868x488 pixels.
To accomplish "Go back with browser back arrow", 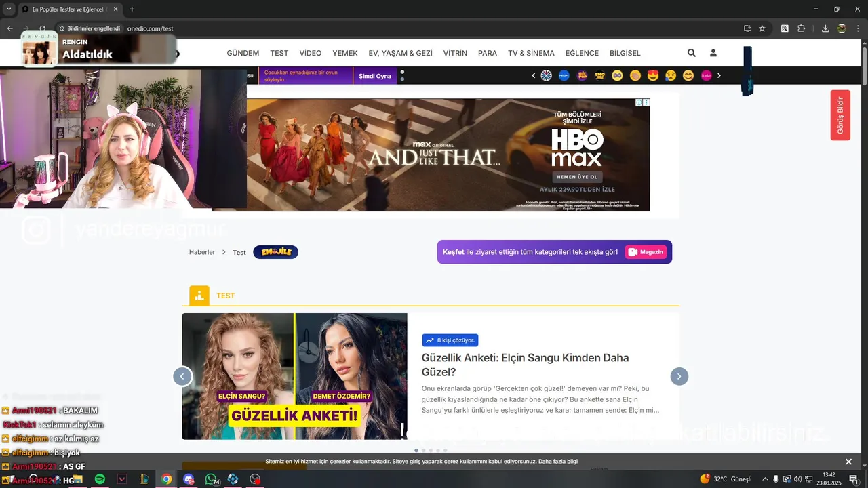I will tap(9, 28).
